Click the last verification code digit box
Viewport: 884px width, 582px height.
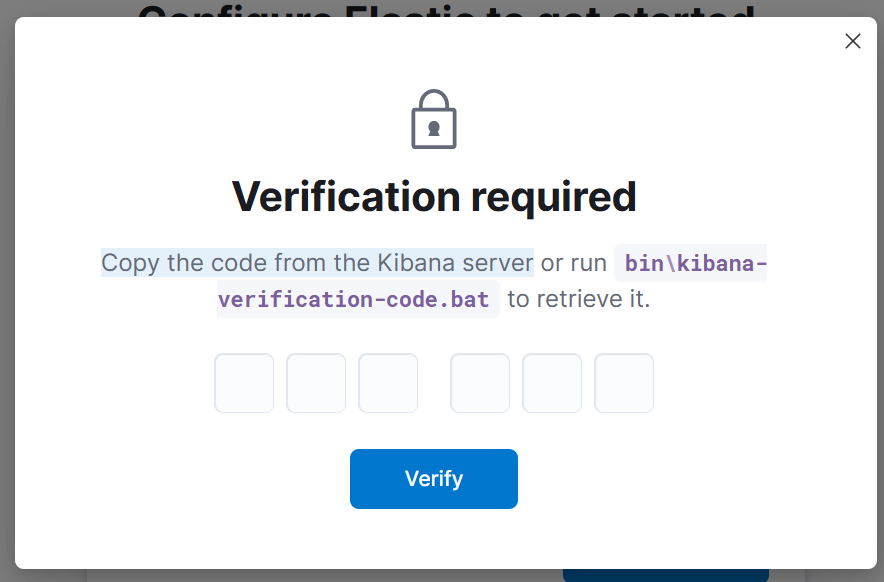tap(624, 383)
